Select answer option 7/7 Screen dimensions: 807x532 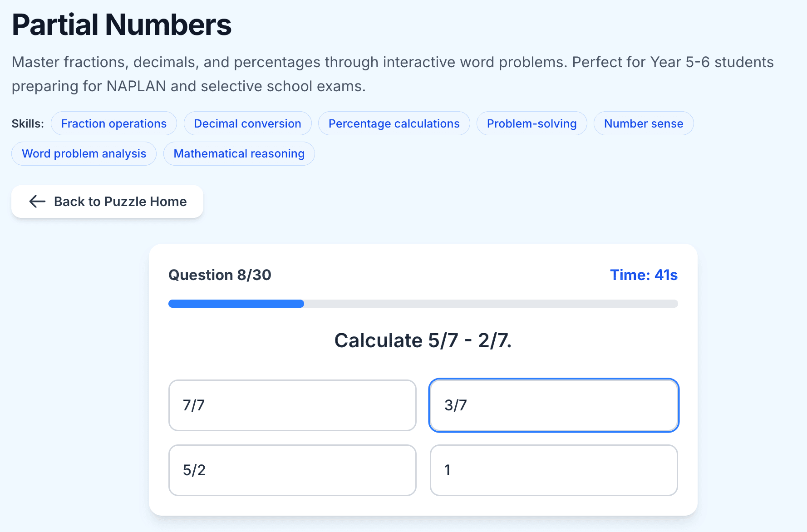pyautogui.click(x=292, y=405)
